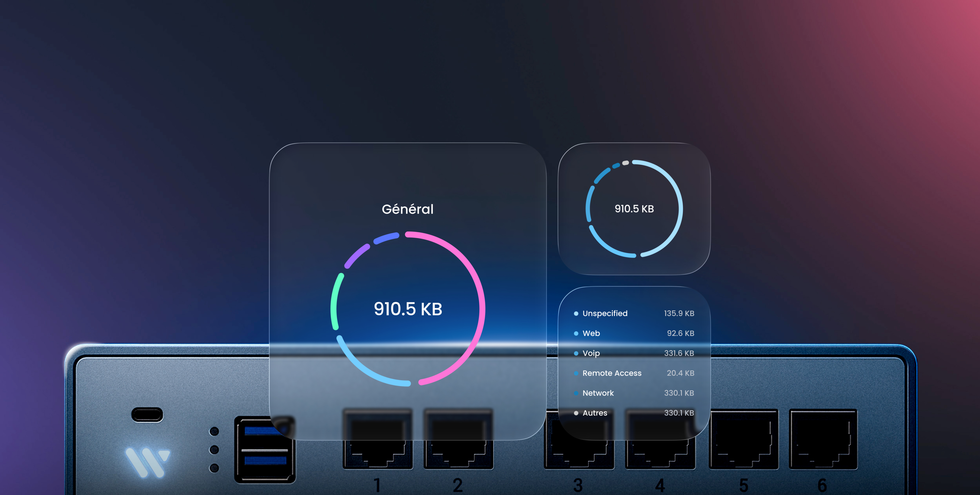Click the large 910.5 KB center total

click(408, 309)
